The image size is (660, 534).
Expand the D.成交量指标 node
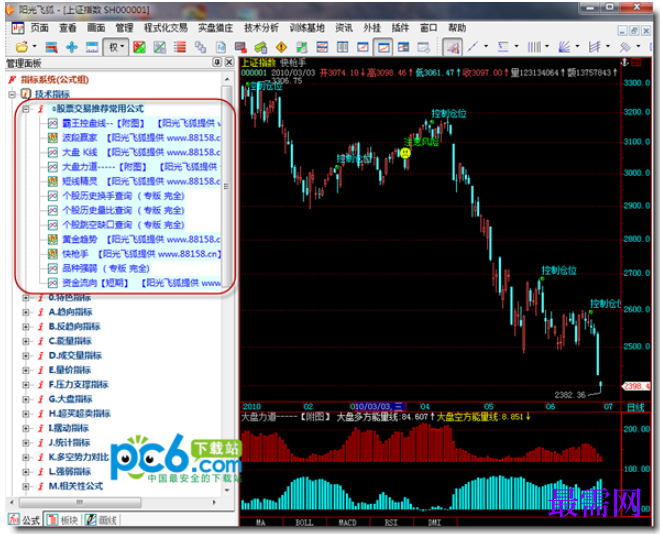[x=26, y=356]
